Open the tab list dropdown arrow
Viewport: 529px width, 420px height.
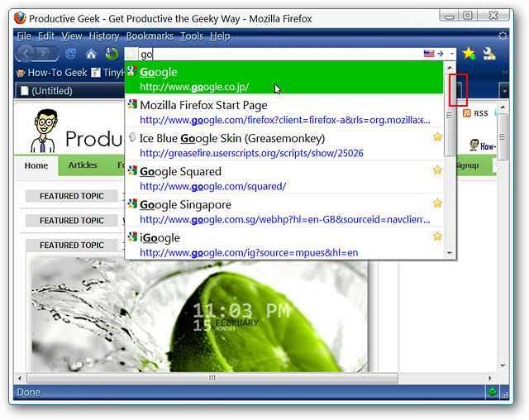[x=504, y=91]
